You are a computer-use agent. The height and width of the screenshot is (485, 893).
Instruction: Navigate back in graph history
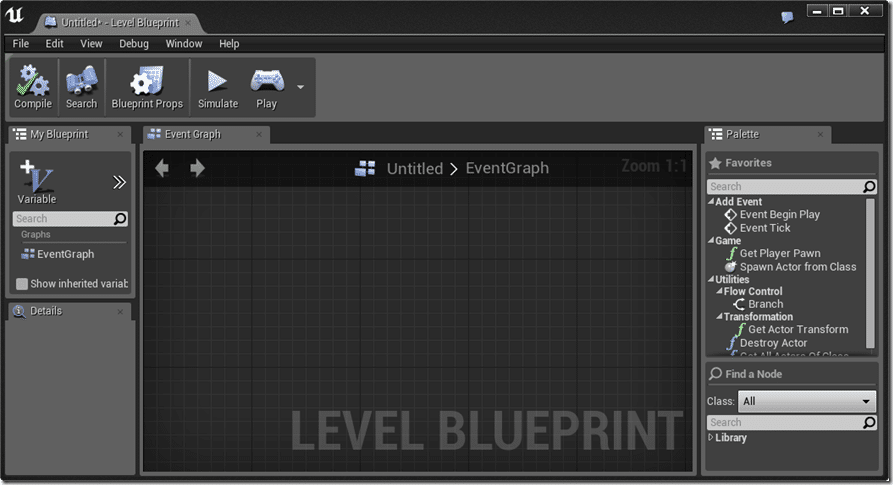[162, 168]
